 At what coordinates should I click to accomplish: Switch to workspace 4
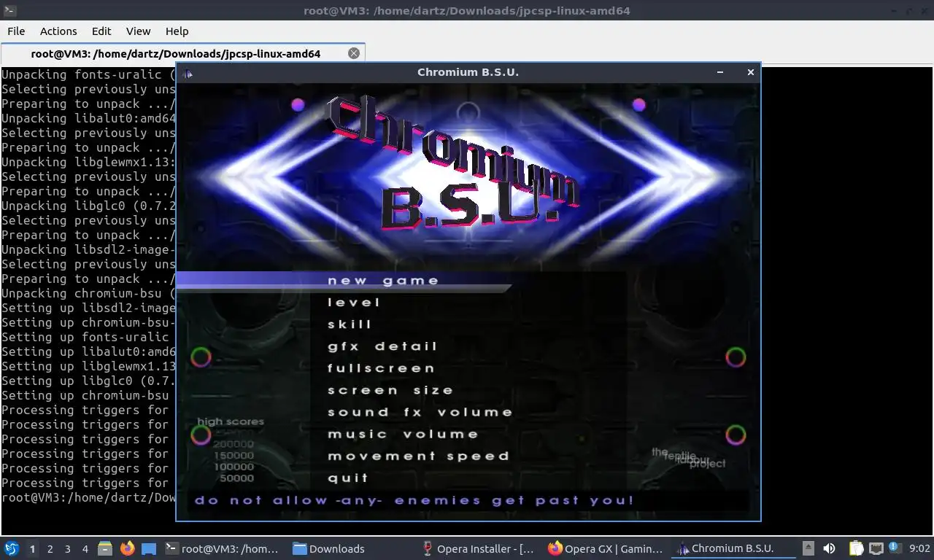(85, 549)
